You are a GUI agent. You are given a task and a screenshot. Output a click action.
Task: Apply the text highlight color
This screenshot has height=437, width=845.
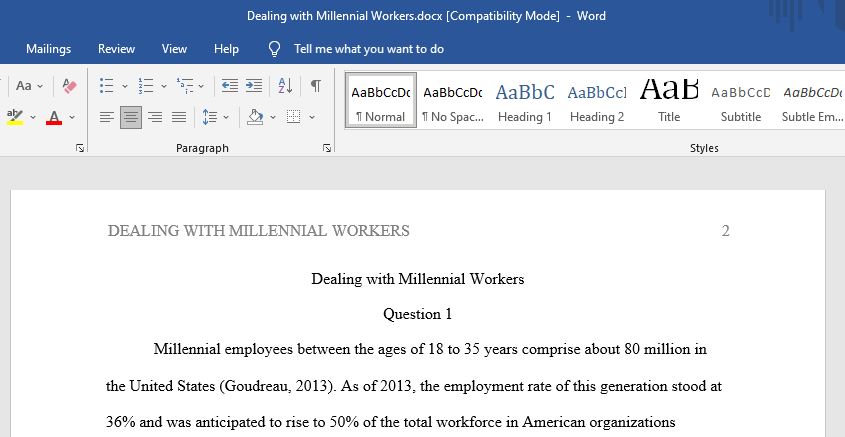point(15,116)
